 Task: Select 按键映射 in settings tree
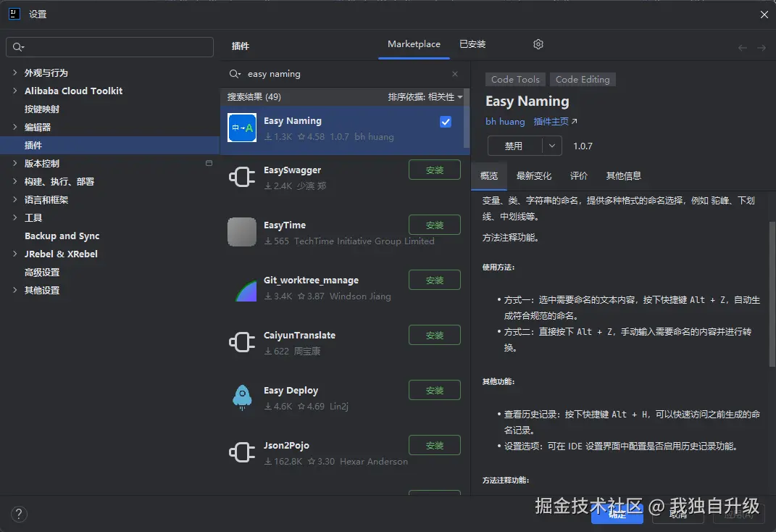(x=42, y=109)
